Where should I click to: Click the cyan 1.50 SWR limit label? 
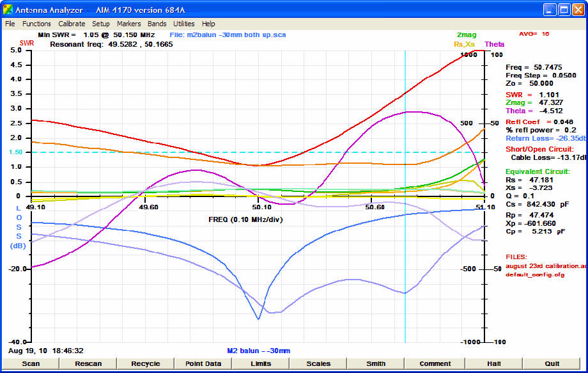click(16, 152)
